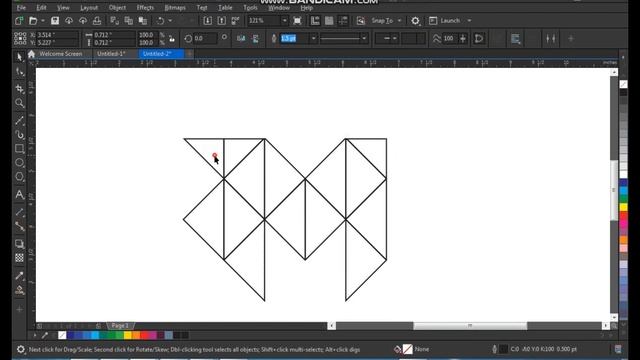Click the Undo arrow icon

click(160, 20)
